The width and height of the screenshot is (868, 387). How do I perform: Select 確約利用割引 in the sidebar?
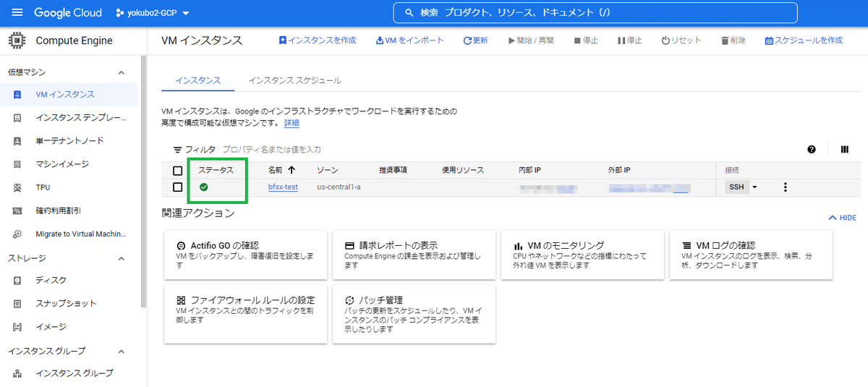point(69,210)
